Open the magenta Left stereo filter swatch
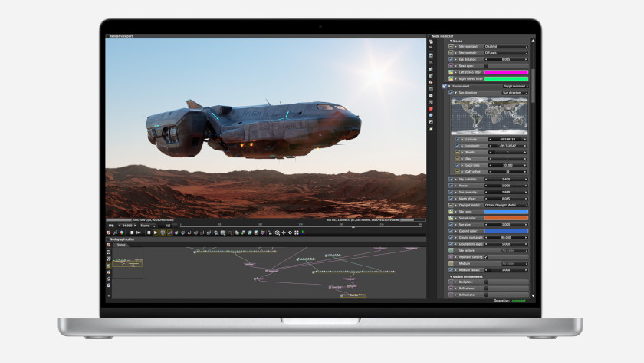 (506, 72)
